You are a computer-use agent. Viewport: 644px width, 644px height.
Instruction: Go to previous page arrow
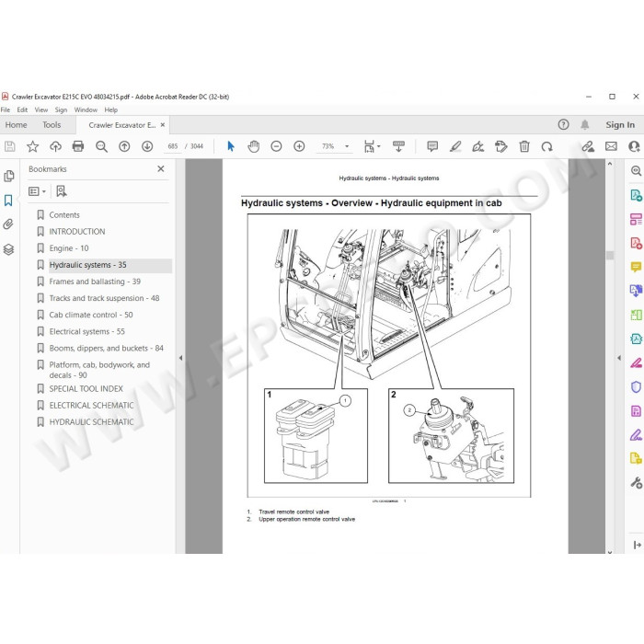click(124, 146)
